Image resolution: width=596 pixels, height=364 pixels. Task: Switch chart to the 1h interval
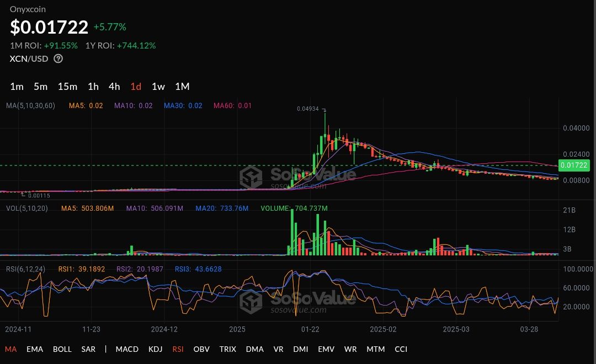point(93,87)
